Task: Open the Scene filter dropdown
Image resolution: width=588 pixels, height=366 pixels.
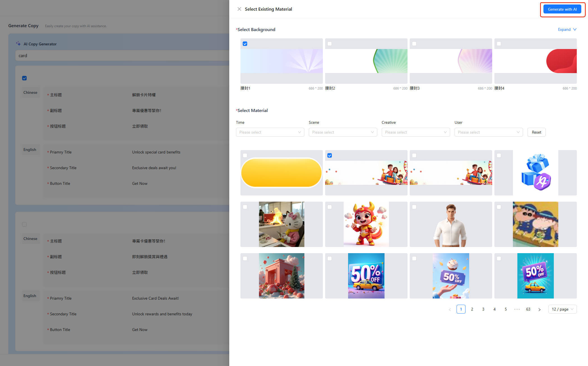Action: tap(343, 132)
